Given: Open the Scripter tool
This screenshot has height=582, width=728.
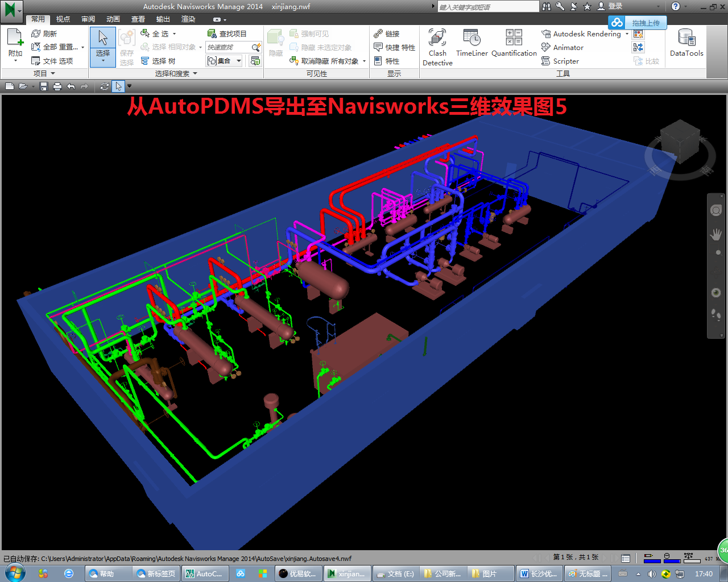Looking at the screenshot, I should 565,61.
